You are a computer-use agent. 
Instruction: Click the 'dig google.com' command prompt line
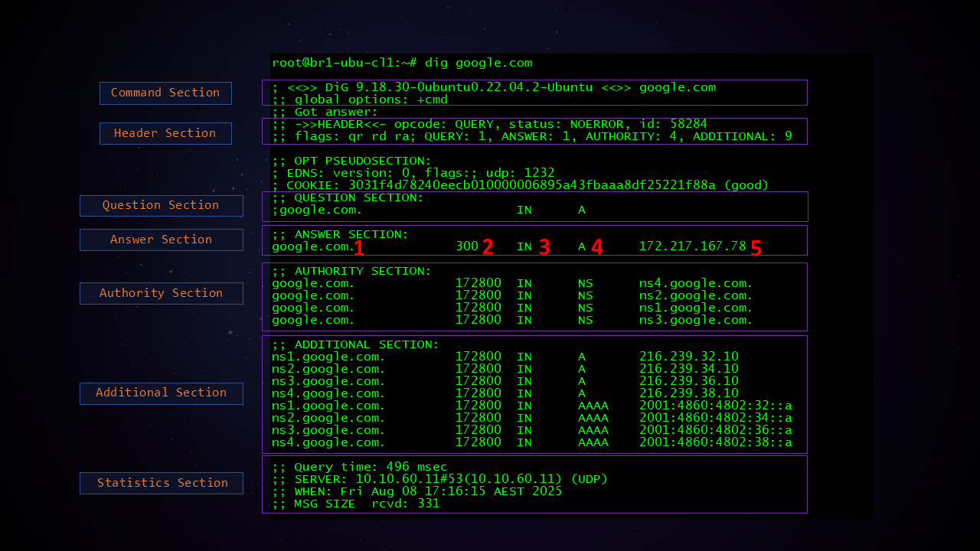[x=402, y=63]
